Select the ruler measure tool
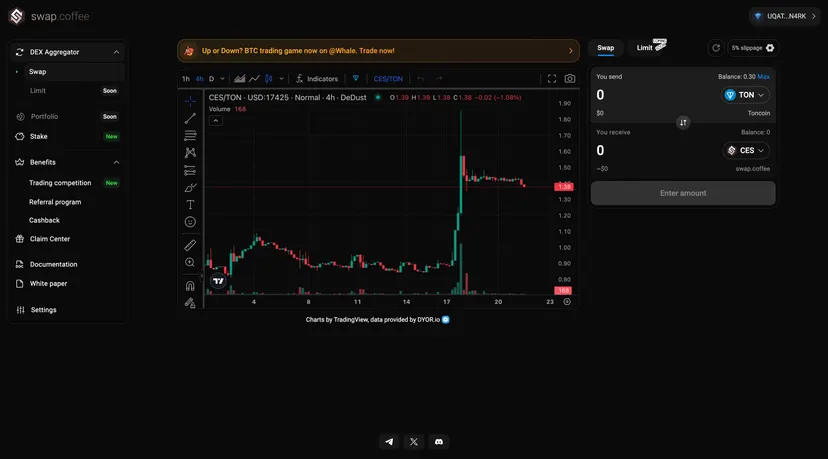 click(x=190, y=245)
